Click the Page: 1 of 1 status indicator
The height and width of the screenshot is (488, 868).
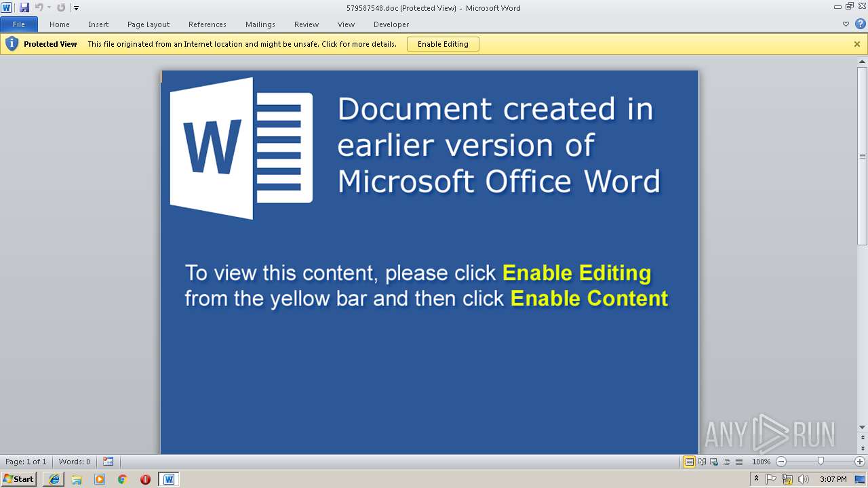point(26,462)
